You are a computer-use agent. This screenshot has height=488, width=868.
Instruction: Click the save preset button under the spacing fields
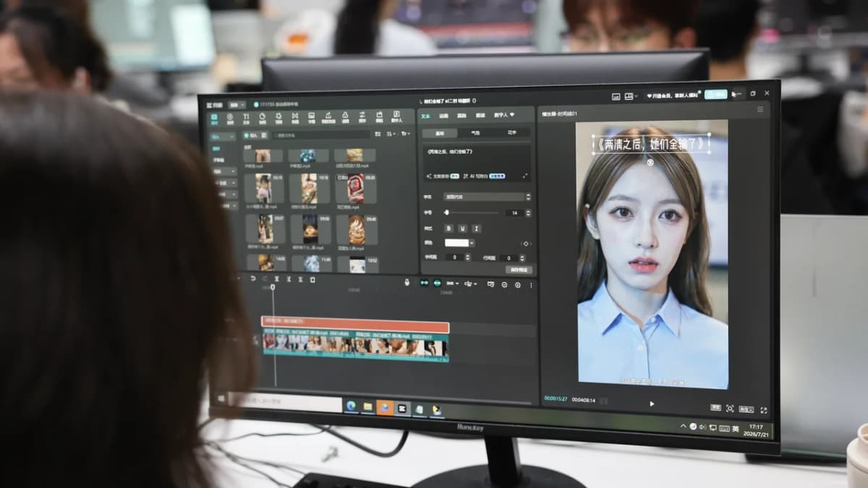pos(519,270)
